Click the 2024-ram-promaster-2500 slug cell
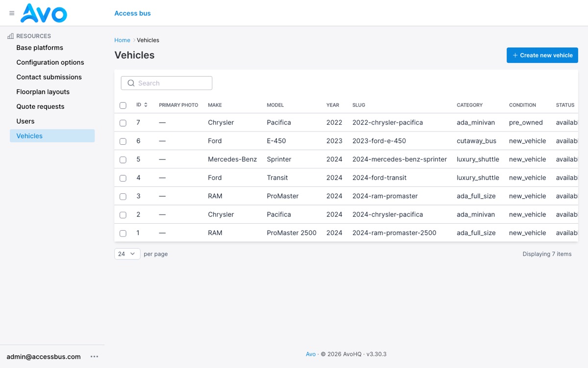The width and height of the screenshot is (588, 368). [394, 233]
